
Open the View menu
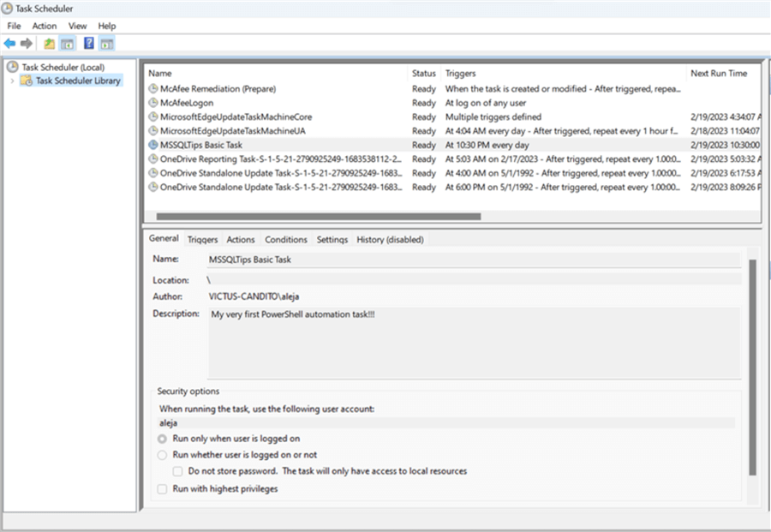tap(77, 26)
